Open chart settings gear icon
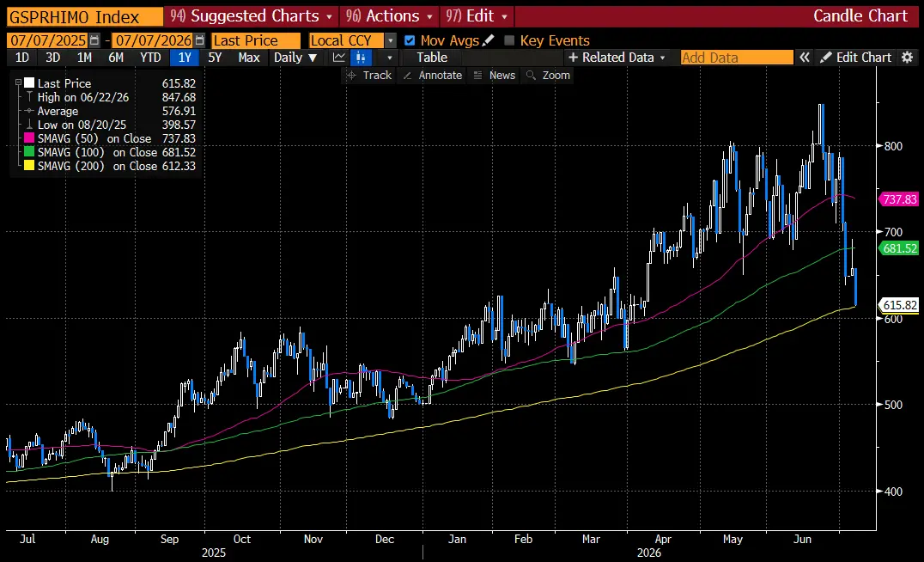This screenshot has width=924, height=562. coord(908,58)
